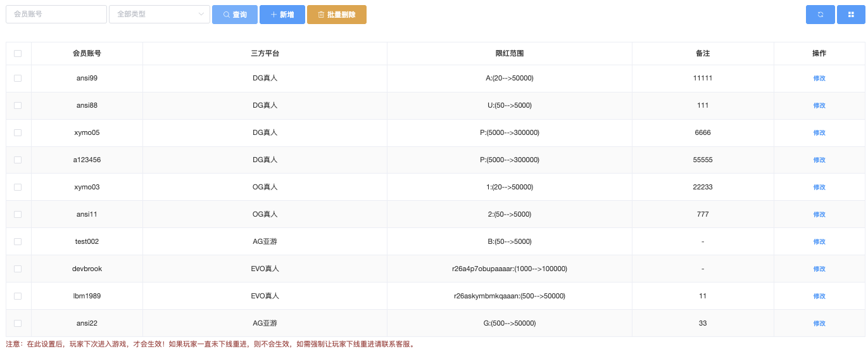Select the checkbox for xymo05 row
This screenshot has width=868, height=356.
(x=18, y=133)
